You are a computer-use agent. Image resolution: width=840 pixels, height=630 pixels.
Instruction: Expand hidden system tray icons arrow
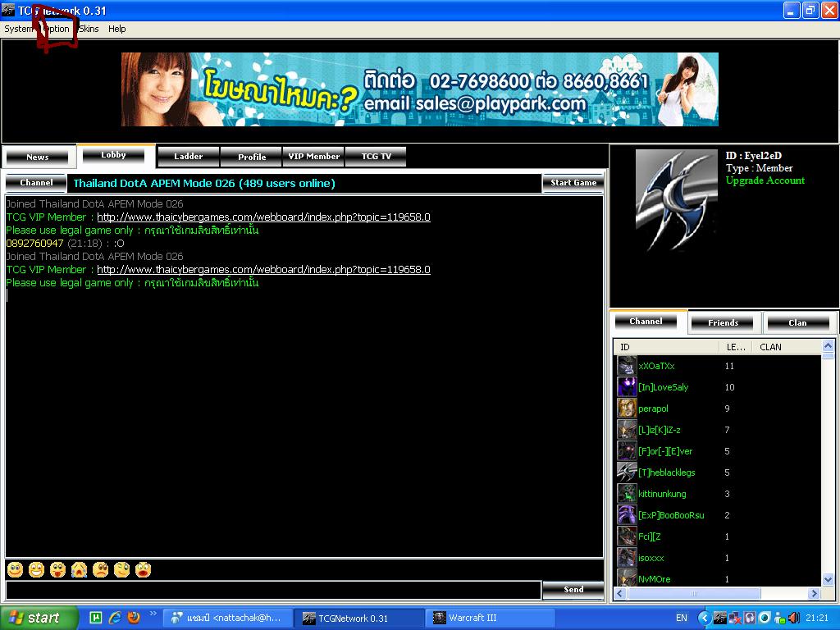[x=705, y=618]
